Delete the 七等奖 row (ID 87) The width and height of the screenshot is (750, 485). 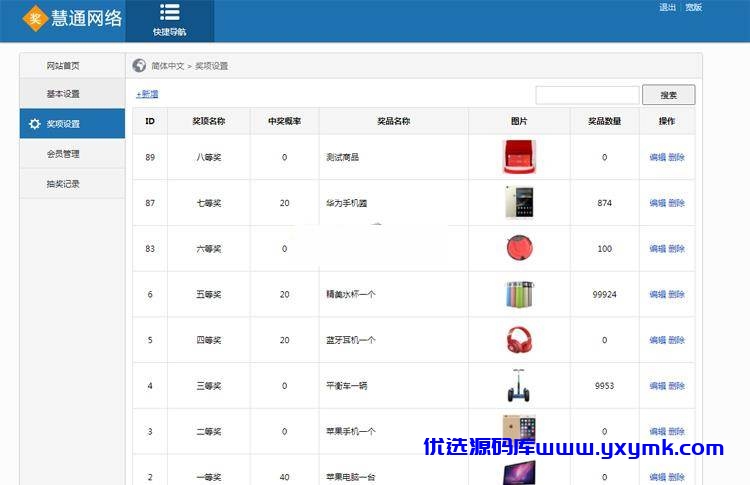tap(676, 203)
